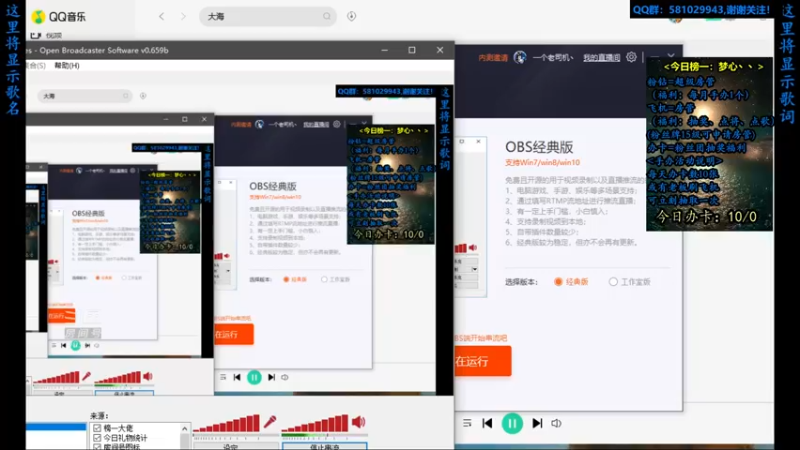
Task: Select 工作室版 radio in the middle nested window
Action: point(324,279)
